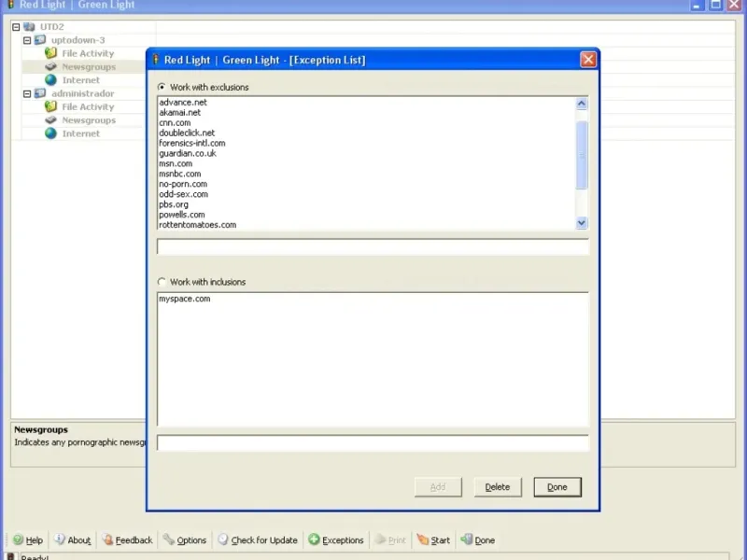
Task: Click the Start label in the toolbar
Action: pyautogui.click(x=440, y=540)
